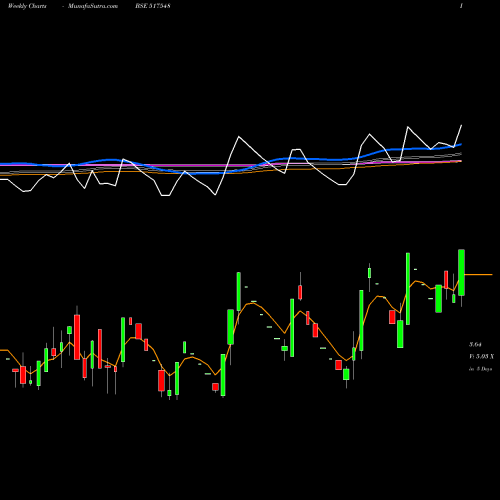Image resolution: width=500 pixels, height=500 pixels.
Task: Click the tallest green candlestick at far right
Action: tap(461, 272)
